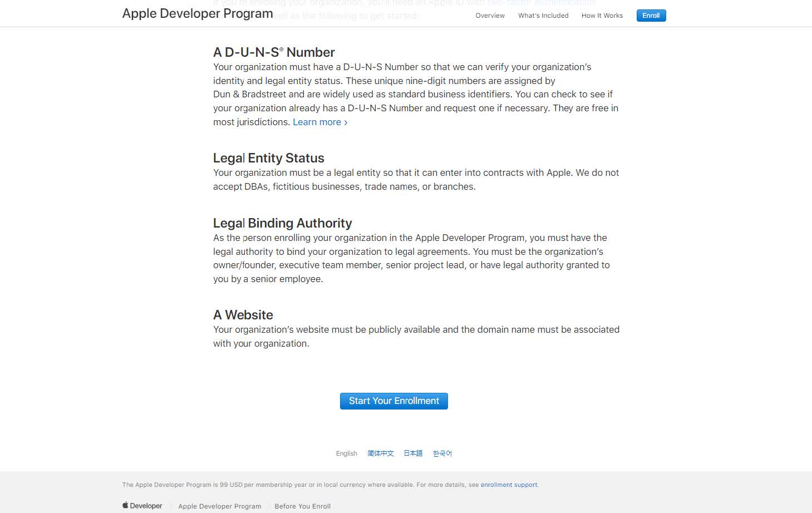812x513 pixels.
Task: Switch language to 日本語
Action: 413,453
